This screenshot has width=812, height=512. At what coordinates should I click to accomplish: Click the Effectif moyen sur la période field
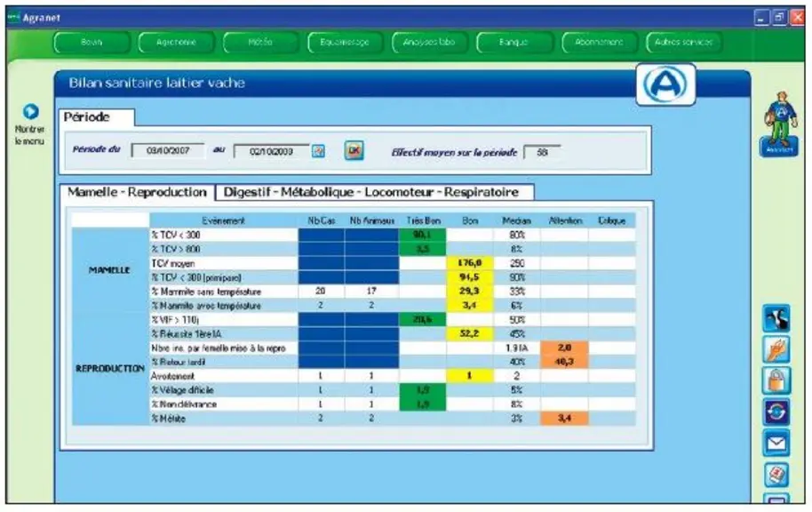[x=542, y=152]
